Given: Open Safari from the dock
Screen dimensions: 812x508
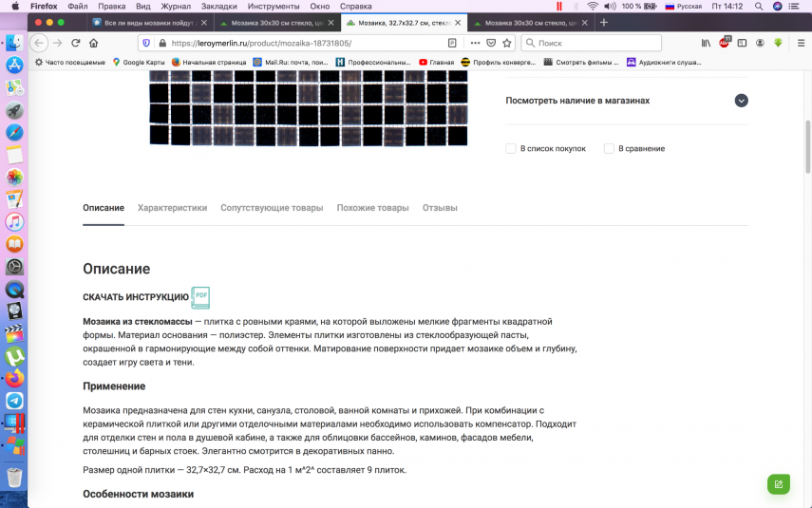Looking at the screenshot, I should point(14,132).
